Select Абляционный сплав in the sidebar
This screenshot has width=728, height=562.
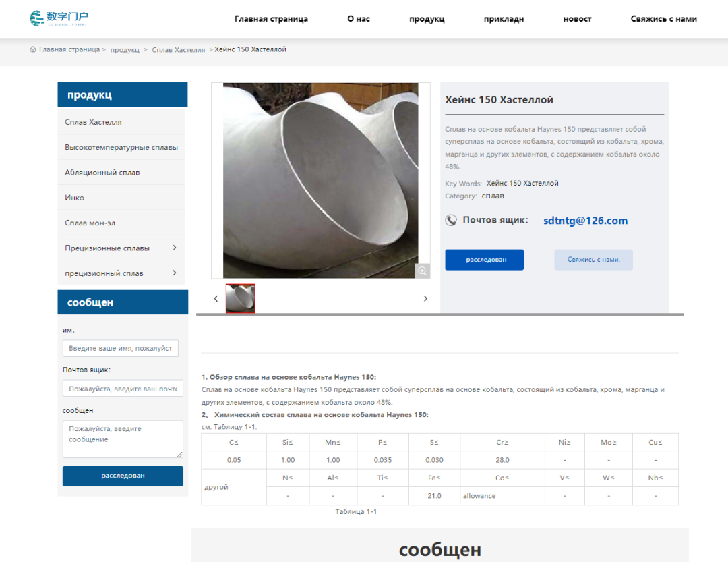[121, 173]
